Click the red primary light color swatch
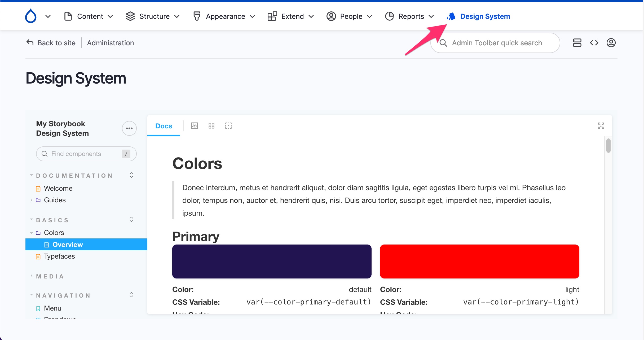Viewport: 644px width, 340px height. pyautogui.click(x=480, y=261)
